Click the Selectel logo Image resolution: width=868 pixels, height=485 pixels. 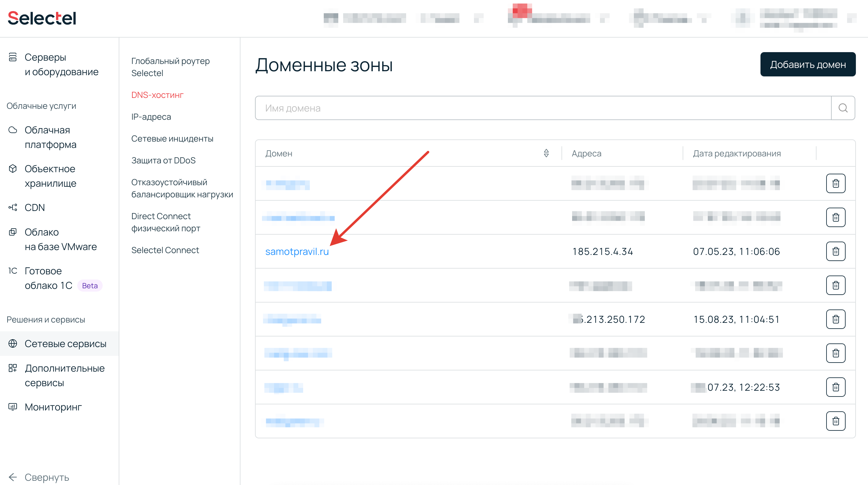(42, 18)
